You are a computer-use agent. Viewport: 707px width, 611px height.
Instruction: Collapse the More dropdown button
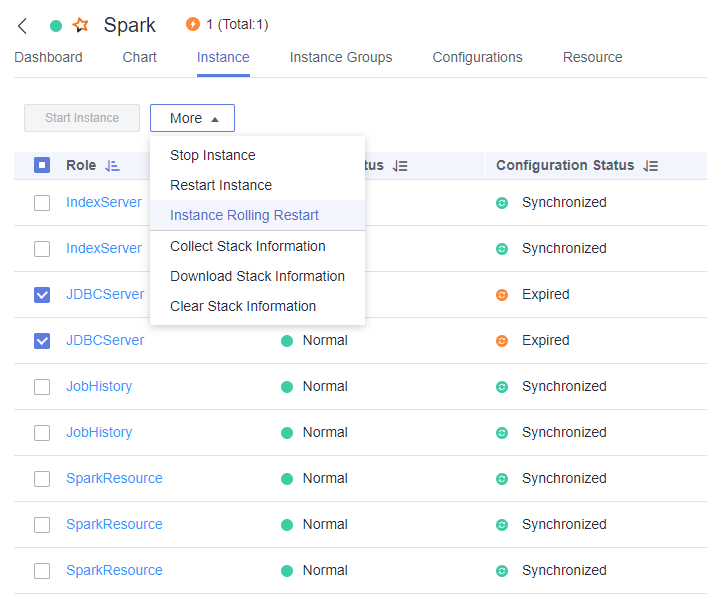pyautogui.click(x=193, y=118)
